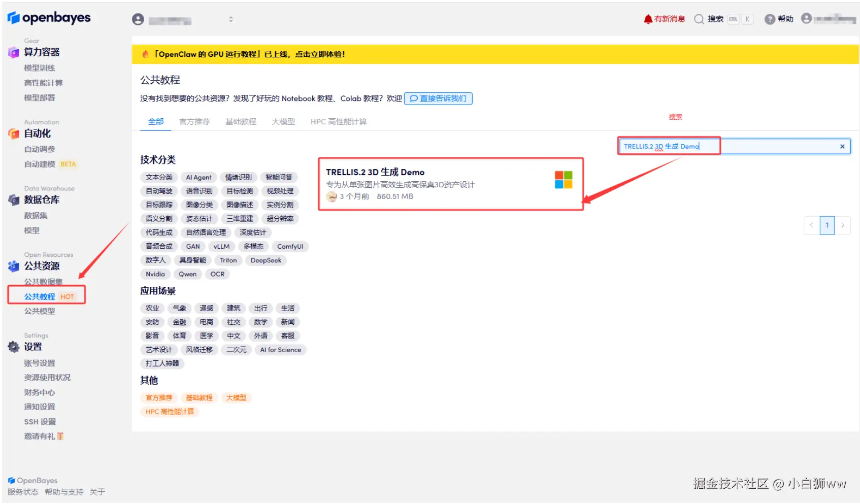Open the 帮助与支持 footer link
This screenshot has width=860, height=504.
click(64, 492)
